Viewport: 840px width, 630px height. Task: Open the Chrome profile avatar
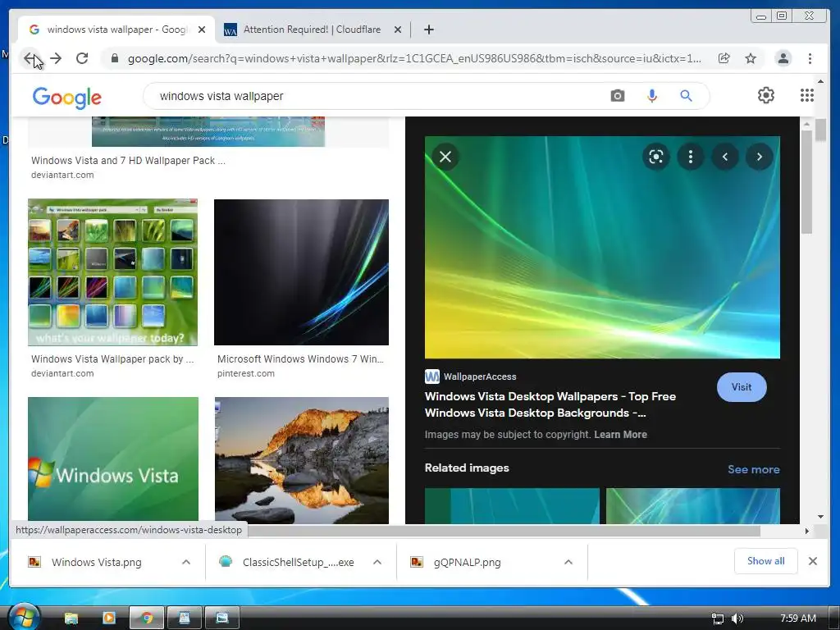pos(783,58)
